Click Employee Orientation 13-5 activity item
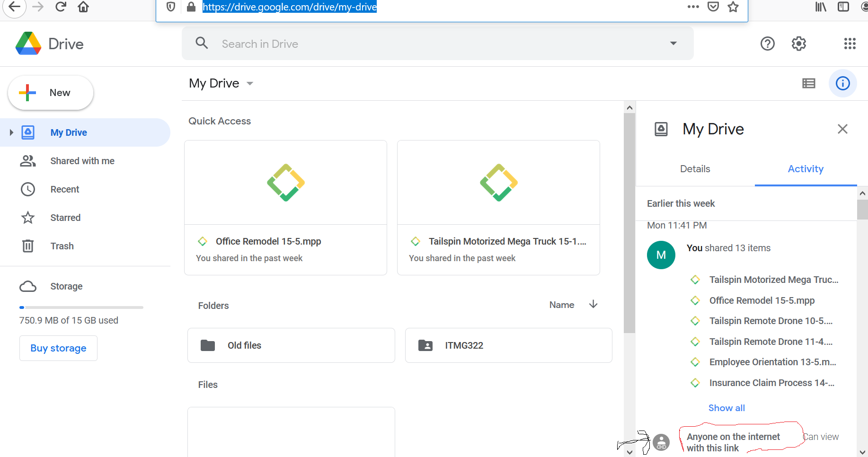 [x=772, y=362]
